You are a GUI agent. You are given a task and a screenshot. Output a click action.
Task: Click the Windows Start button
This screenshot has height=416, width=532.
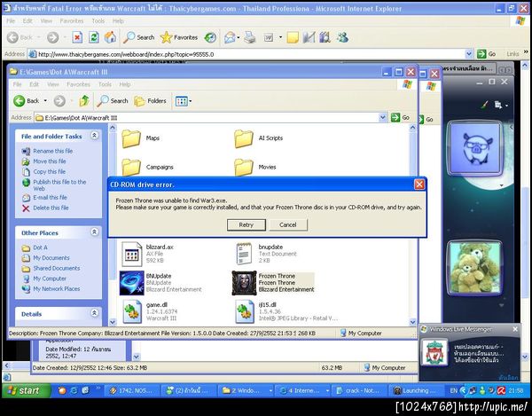point(26,390)
